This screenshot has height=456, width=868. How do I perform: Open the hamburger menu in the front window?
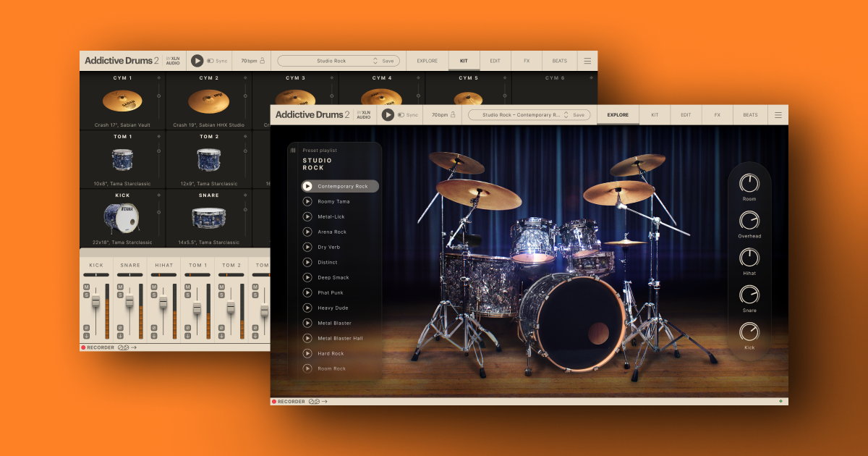tap(778, 115)
